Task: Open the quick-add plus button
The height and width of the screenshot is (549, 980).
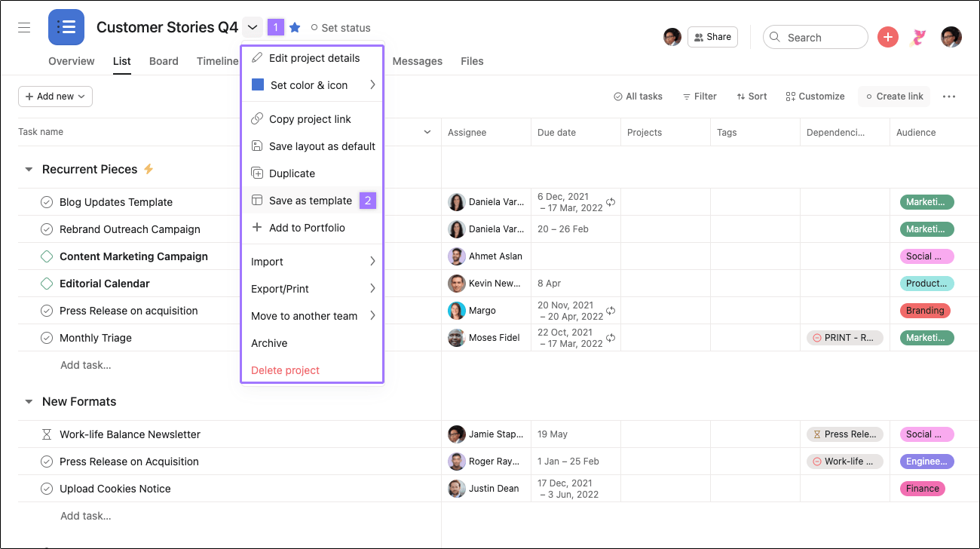Action: (887, 36)
